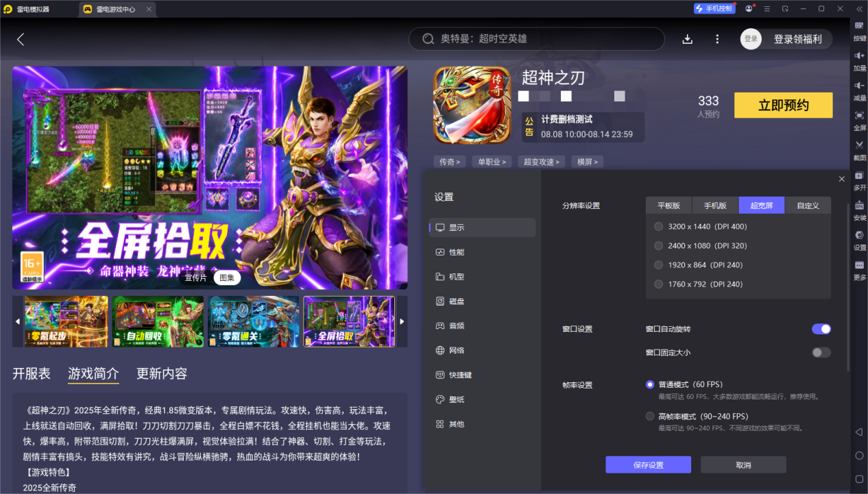868x494 pixels.
Task: Switch to 超宽屏 resolution tab
Action: (x=762, y=206)
